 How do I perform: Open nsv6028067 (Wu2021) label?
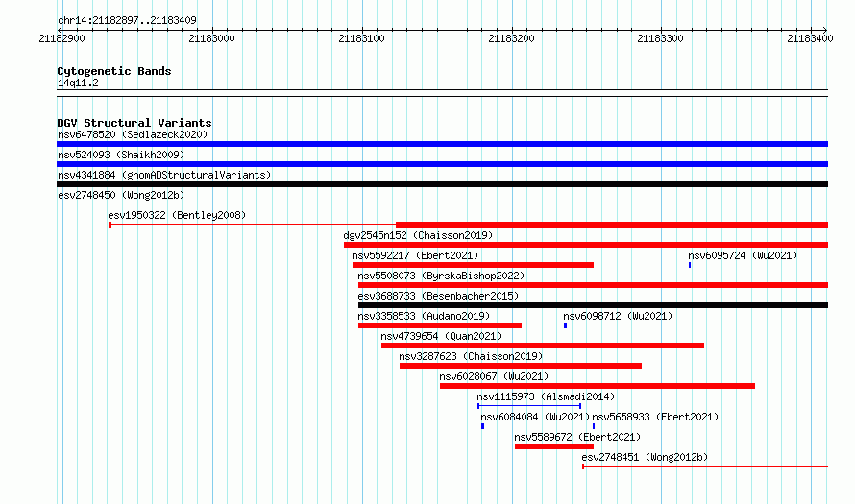(x=494, y=376)
